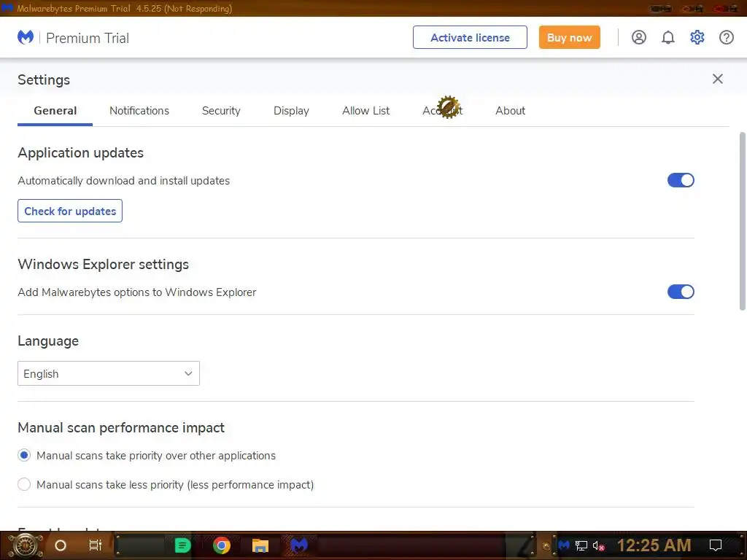The image size is (747, 560).
Task: Click the Settings panel title
Action: pos(44,79)
